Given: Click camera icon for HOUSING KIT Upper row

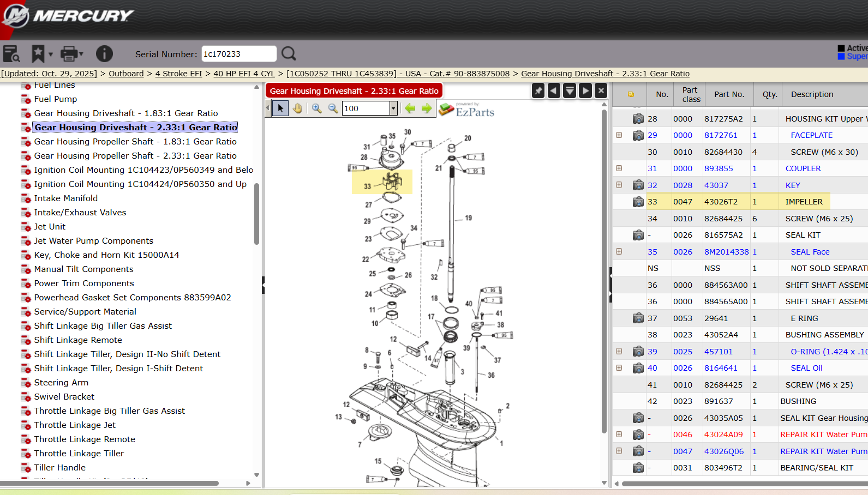Looking at the screenshot, I should coord(638,118).
